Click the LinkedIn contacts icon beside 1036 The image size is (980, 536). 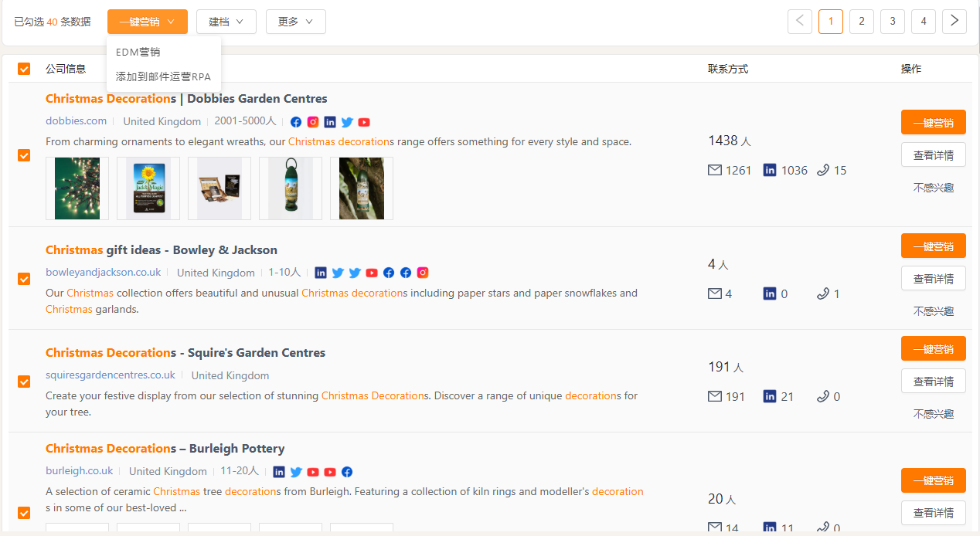(770, 170)
